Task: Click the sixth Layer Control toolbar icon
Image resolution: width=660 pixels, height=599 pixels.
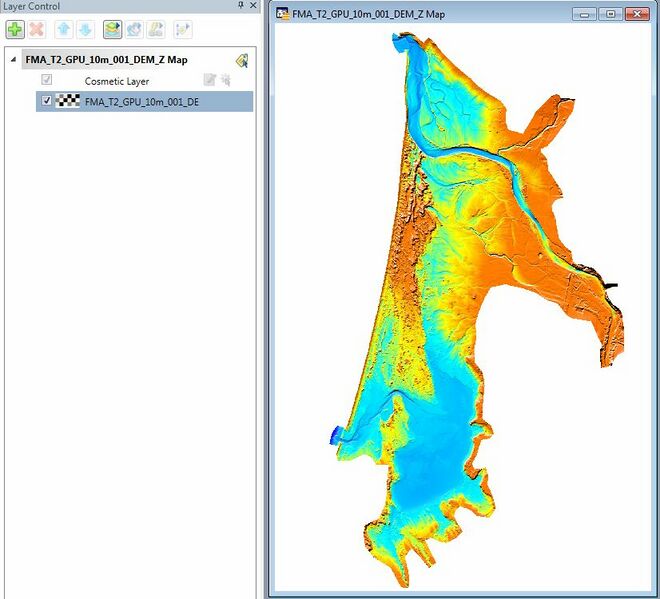Action: 134,30
